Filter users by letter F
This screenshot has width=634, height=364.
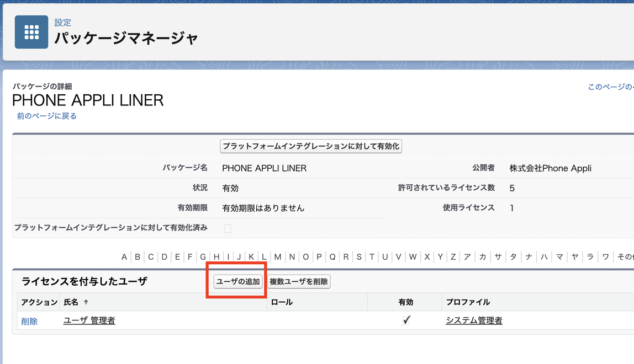click(x=189, y=257)
